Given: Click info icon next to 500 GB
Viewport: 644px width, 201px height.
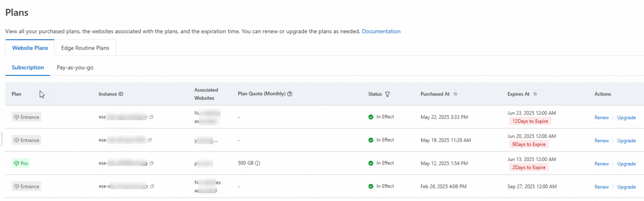Looking at the screenshot, I should click(258, 163).
